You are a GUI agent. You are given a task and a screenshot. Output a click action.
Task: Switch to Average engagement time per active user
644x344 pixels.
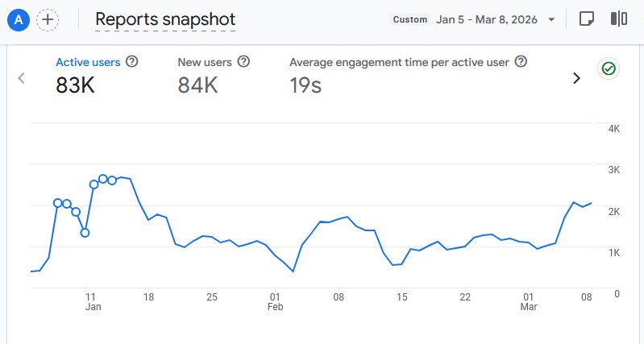(401, 61)
